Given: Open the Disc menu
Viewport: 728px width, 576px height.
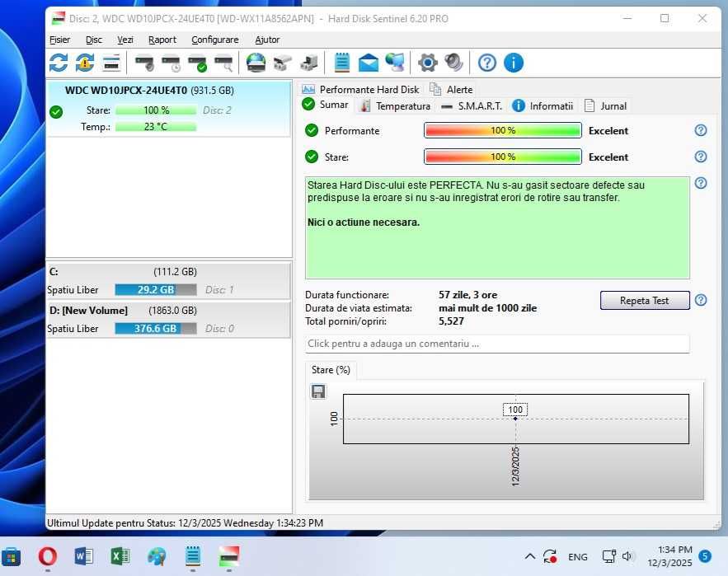Looking at the screenshot, I should [94, 40].
